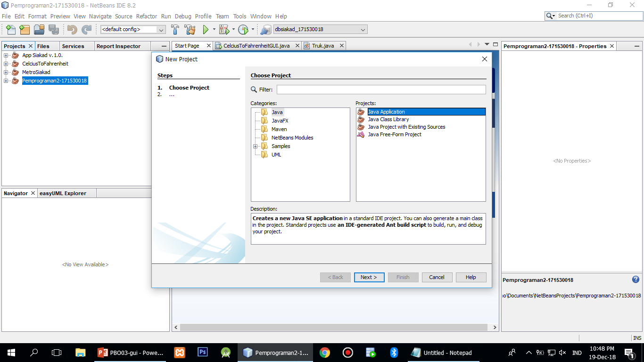Open the Refactor menu

[147, 16]
